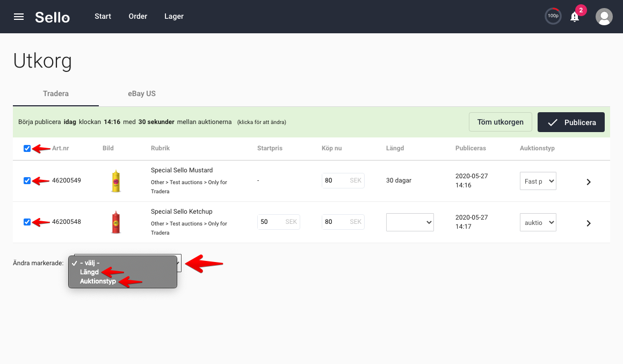Open details arrow for Special Sello Ketchup
This screenshot has height=364, width=623.
589,223
